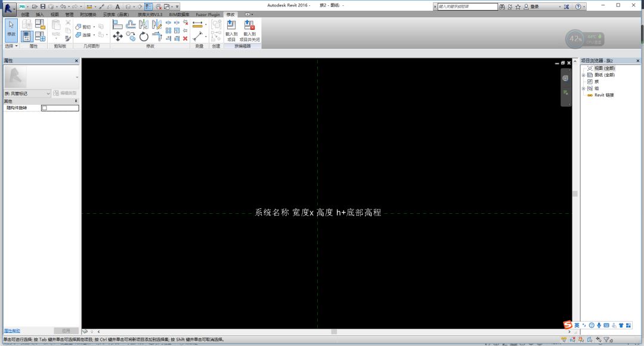Open the BIM数据库 ribbon tab

coord(179,14)
